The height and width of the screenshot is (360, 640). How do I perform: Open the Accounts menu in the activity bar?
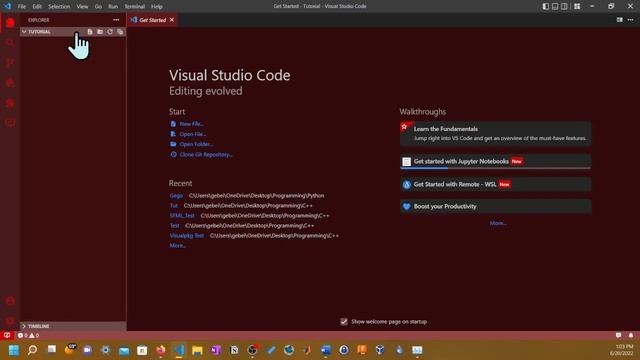[x=10, y=301]
